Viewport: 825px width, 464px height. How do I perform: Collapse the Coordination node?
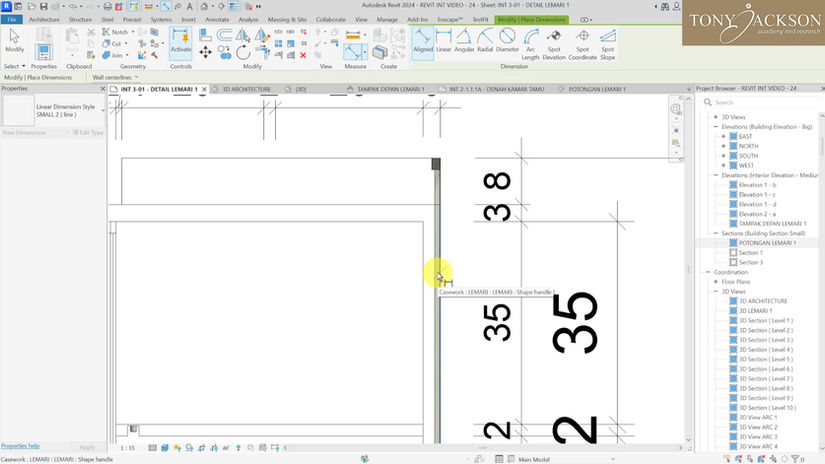(708, 272)
